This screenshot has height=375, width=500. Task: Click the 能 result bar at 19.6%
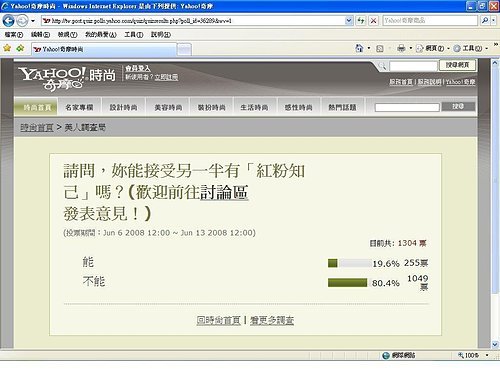349,263
